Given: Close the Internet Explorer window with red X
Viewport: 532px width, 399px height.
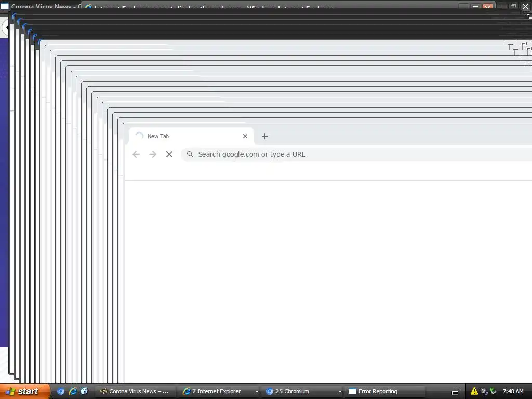Looking at the screenshot, I should [x=487, y=6].
